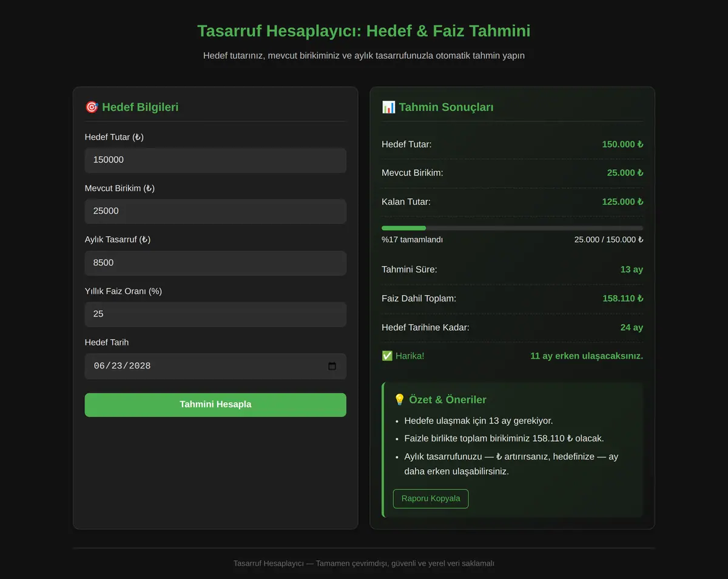The image size is (728, 579).
Task: Click '11 ay erken ulaşacaksınız.' message
Action: [x=587, y=356]
